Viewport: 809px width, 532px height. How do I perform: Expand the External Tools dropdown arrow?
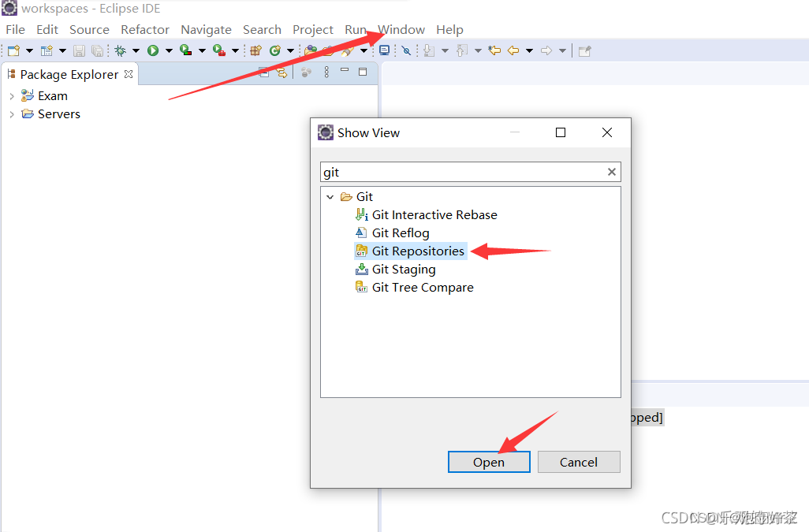235,50
